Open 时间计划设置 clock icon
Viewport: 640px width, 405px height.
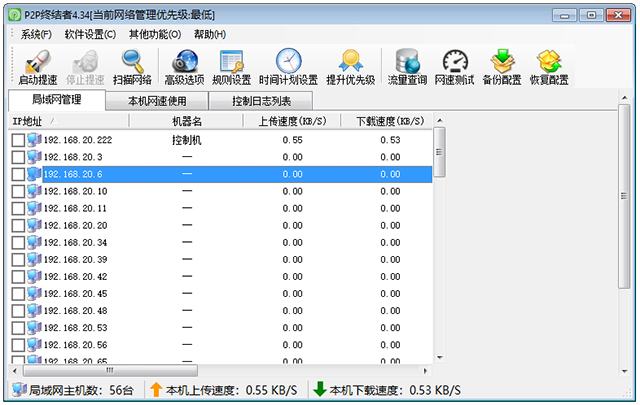click(x=289, y=61)
